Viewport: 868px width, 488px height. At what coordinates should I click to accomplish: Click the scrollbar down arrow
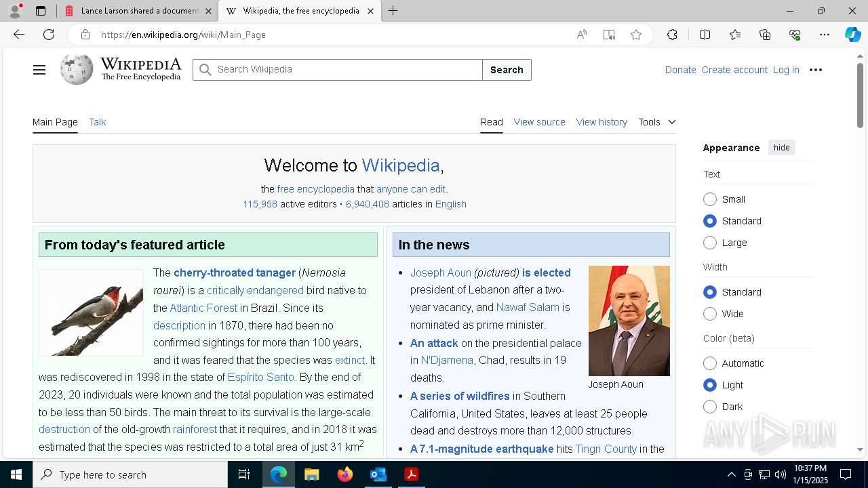[860, 449]
